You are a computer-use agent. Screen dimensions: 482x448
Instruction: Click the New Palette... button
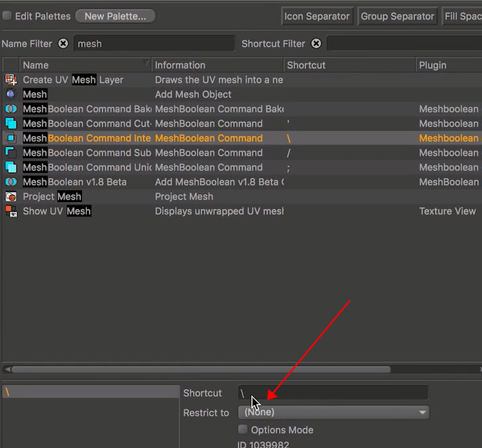(x=115, y=16)
